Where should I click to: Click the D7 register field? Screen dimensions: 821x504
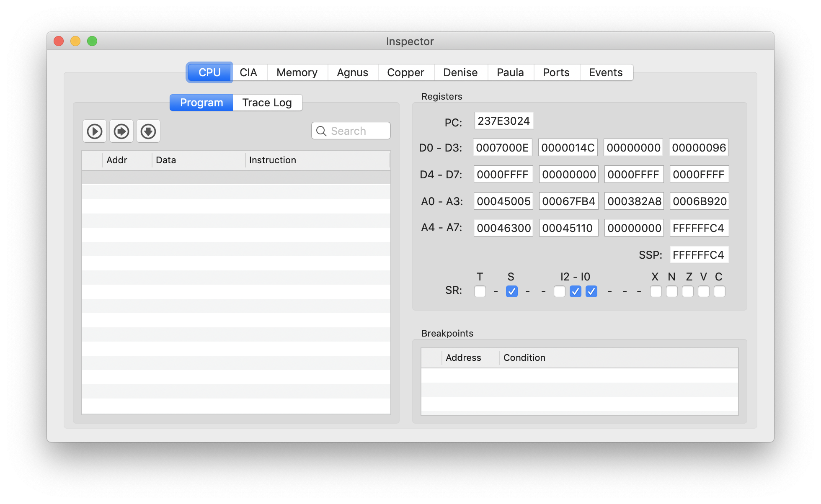tap(700, 174)
